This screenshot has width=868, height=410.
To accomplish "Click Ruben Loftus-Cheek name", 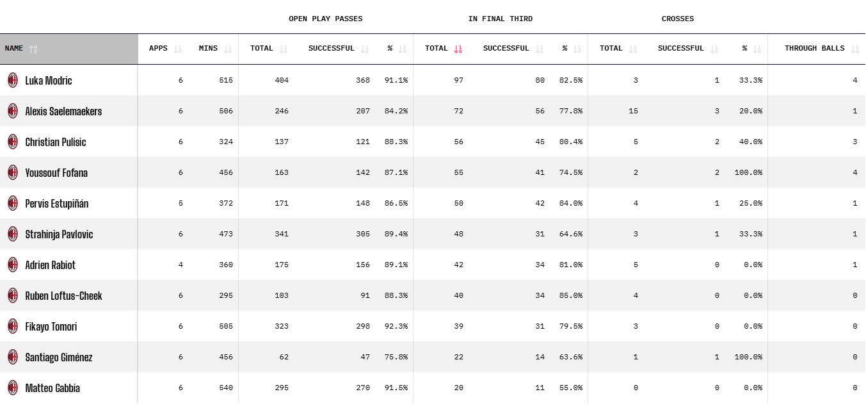I will point(63,295).
